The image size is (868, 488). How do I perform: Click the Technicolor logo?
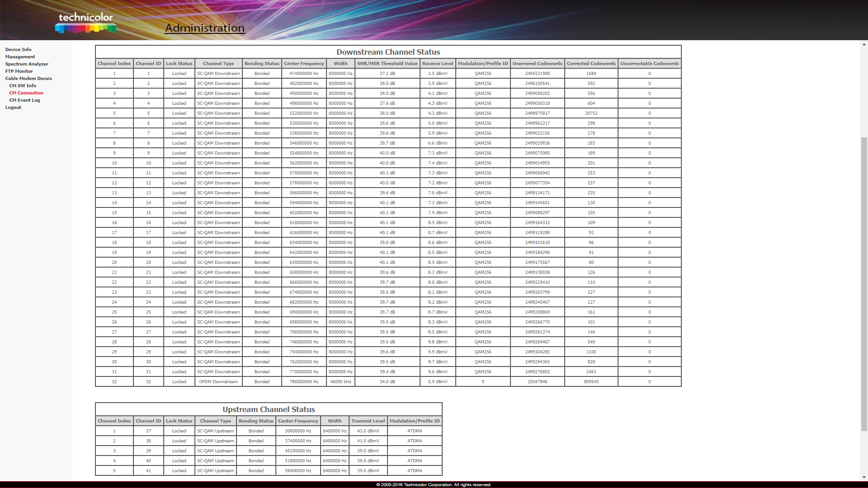coord(86,23)
